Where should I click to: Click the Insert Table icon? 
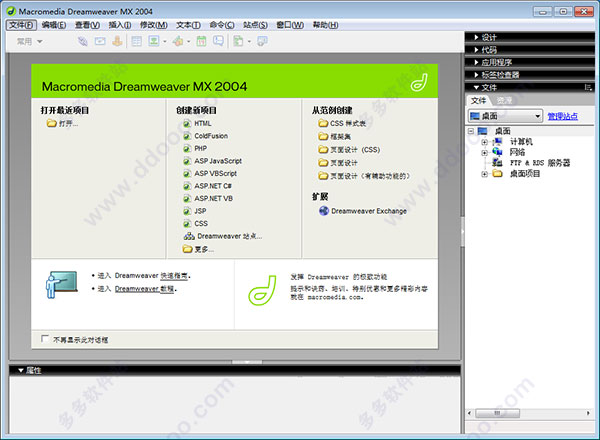136,41
